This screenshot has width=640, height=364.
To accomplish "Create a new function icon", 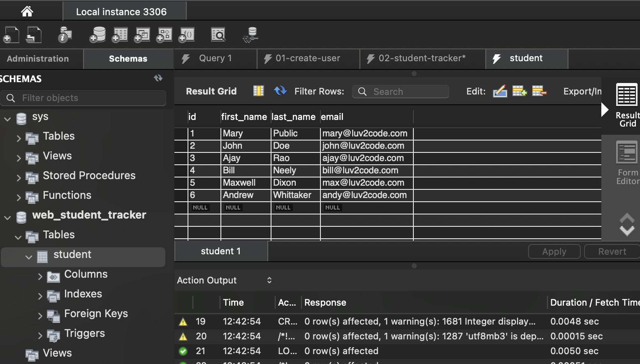I will [x=186, y=35].
